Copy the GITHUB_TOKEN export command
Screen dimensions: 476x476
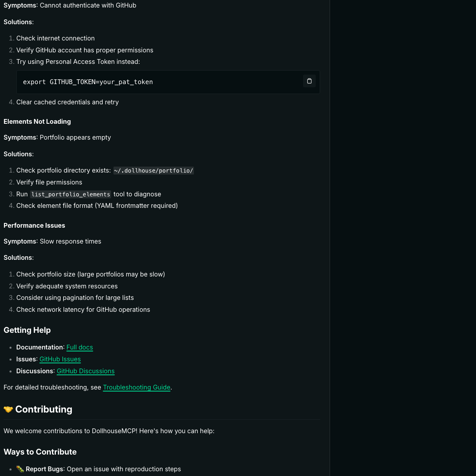coord(309,81)
